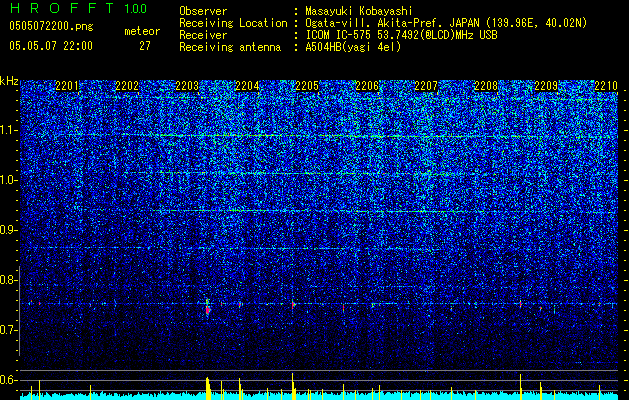The width and height of the screenshot is (629, 400).
Task: Click the 0.7 frequency axis label
Action: [x=9, y=330]
